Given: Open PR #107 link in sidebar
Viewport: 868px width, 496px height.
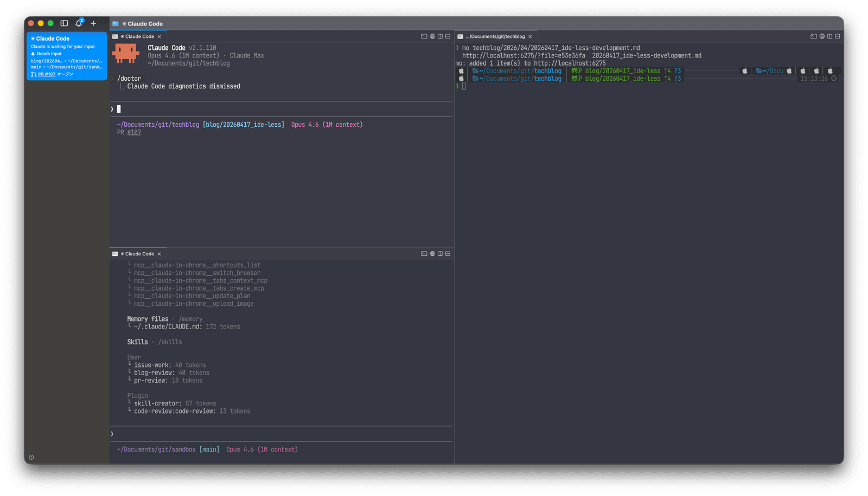Looking at the screenshot, I should (47, 74).
